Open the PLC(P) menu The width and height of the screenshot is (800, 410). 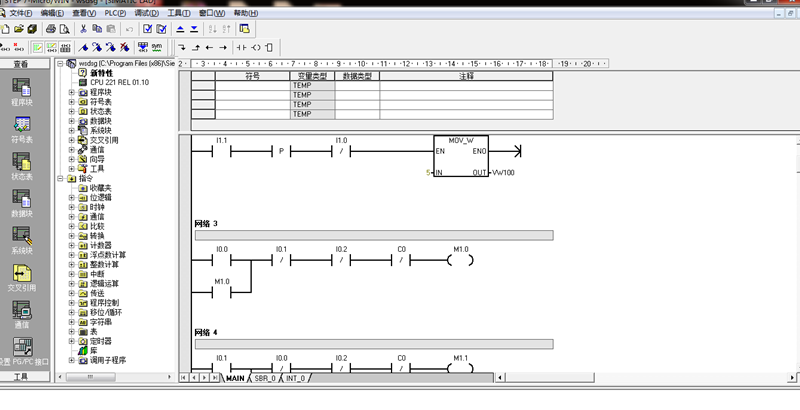coord(115,13)
